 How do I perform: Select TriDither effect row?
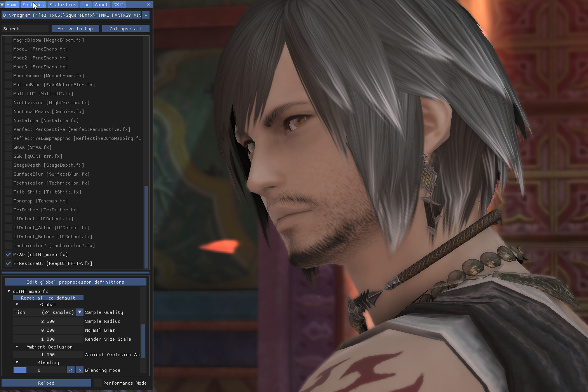46,210
